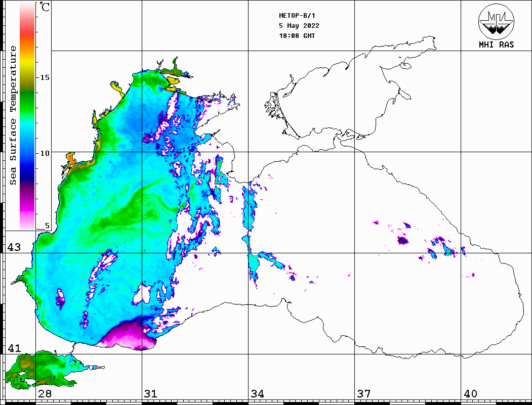The image size is (532, 405).
Task: Click the 'MHI RAS' label text
Action: point(497,44)
